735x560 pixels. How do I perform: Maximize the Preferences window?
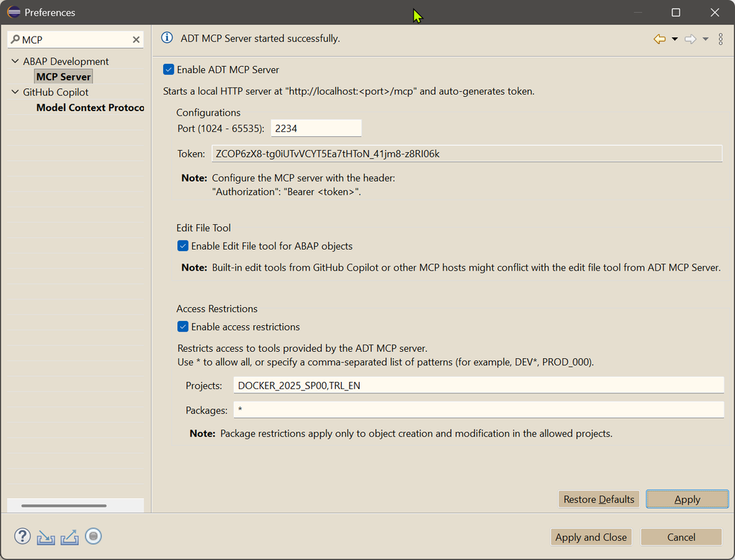coord(676,12)
